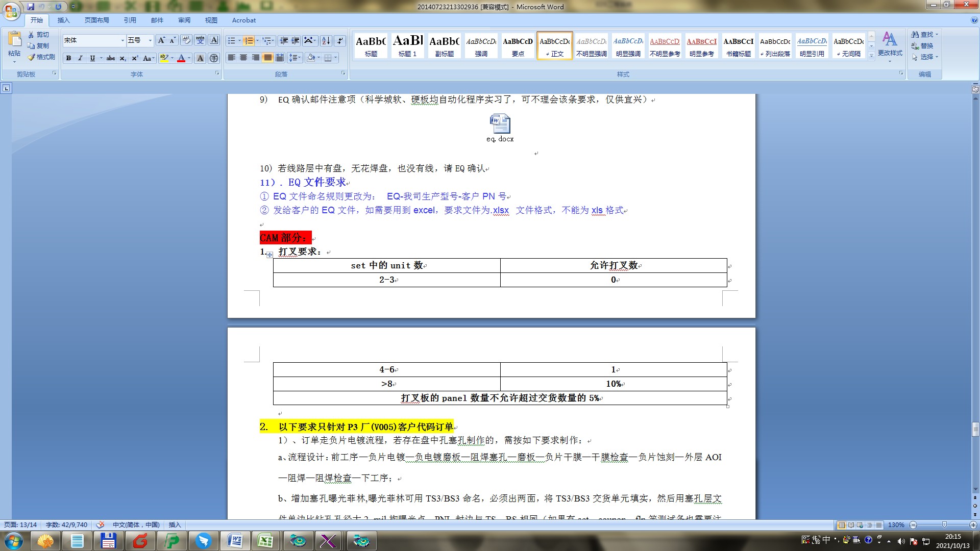Apply the 标题 1 style
This screenshot has width=980, height=551.
coord(407,45)
